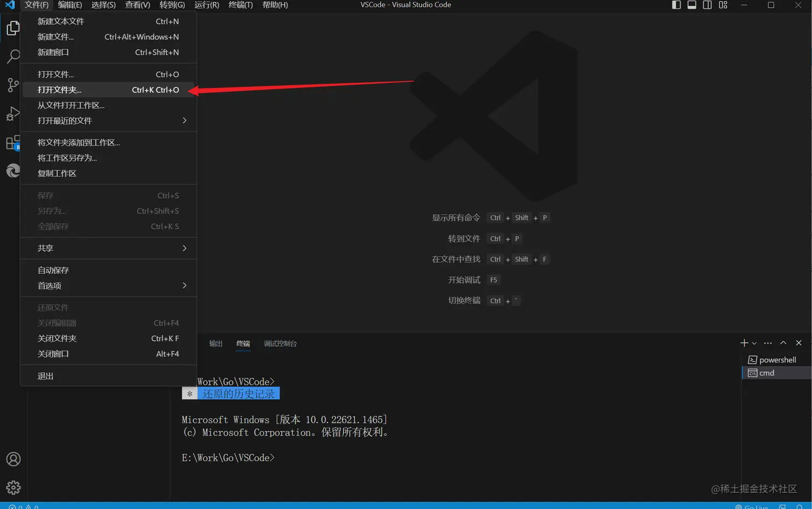Toggle 自动保存 in the File menu

tap(108, 270)
